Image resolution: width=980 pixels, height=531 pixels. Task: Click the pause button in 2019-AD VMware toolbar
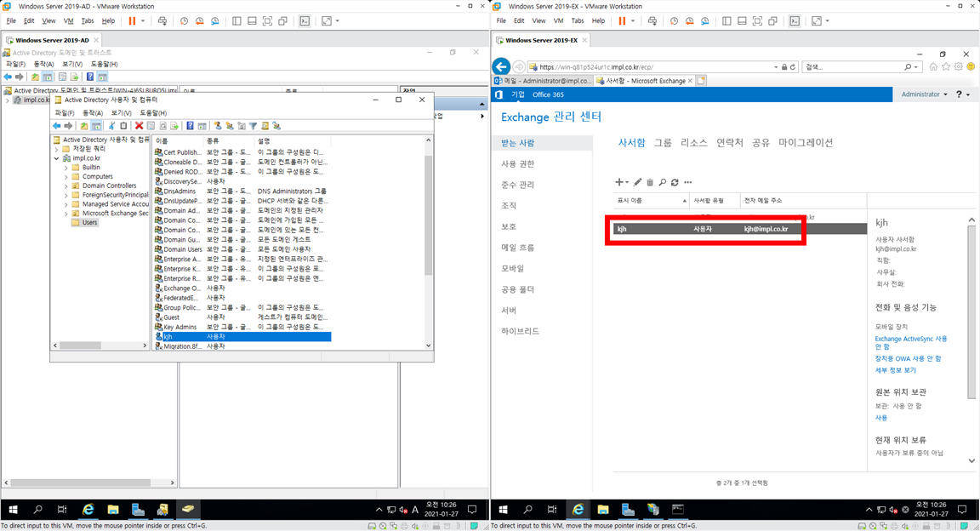coord(132,20)
